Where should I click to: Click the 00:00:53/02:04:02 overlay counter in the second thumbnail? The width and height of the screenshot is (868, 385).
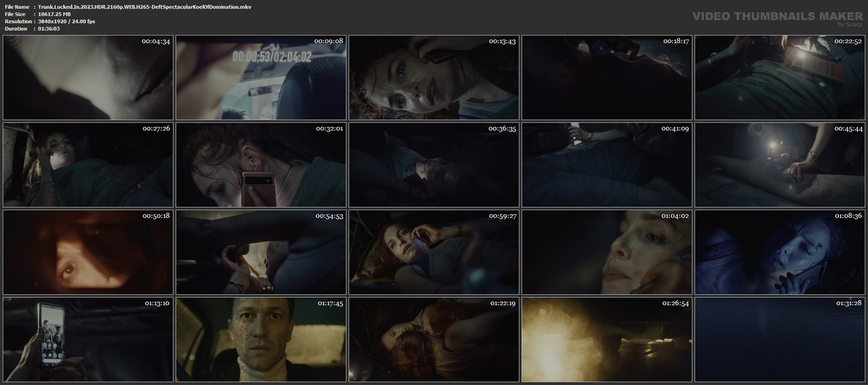pyautogui.click(x=272, y=57)
